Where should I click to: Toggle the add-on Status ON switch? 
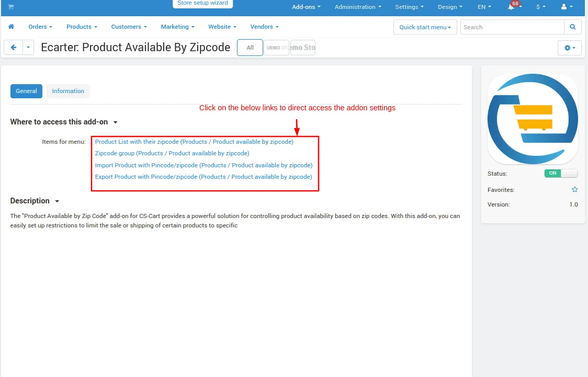[x=561, y=173]
